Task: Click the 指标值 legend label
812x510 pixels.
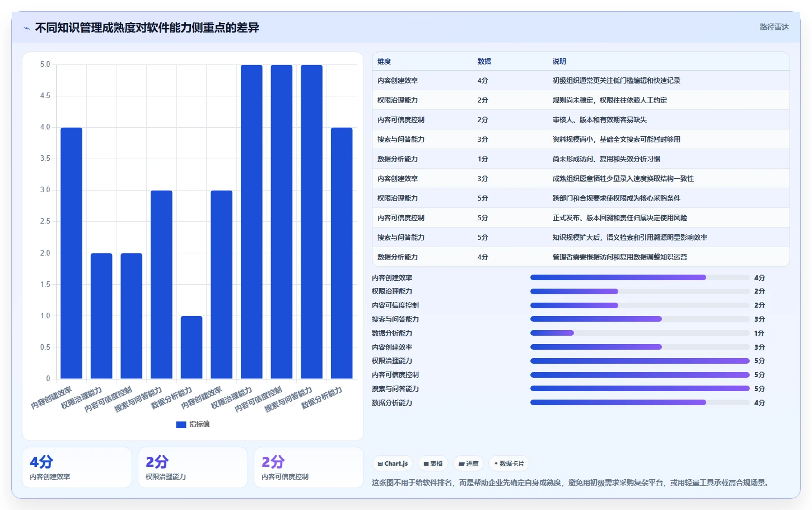Action: 199,424
